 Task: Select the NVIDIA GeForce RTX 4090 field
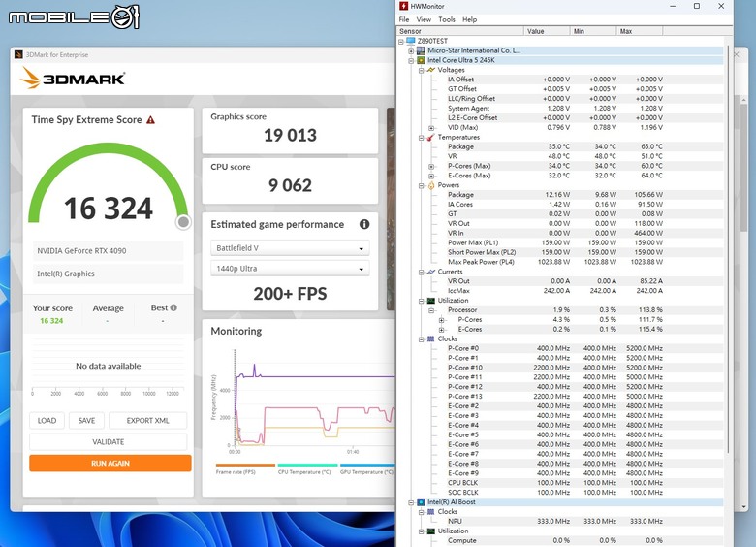(108, 251)
